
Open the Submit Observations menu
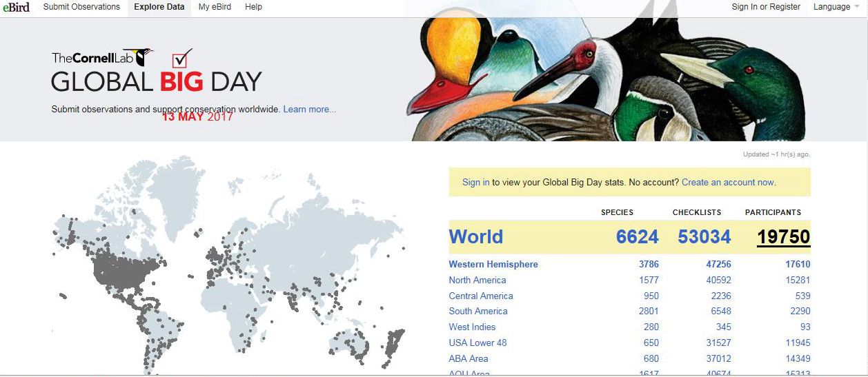pyautogui.click(x=81, y=7)
